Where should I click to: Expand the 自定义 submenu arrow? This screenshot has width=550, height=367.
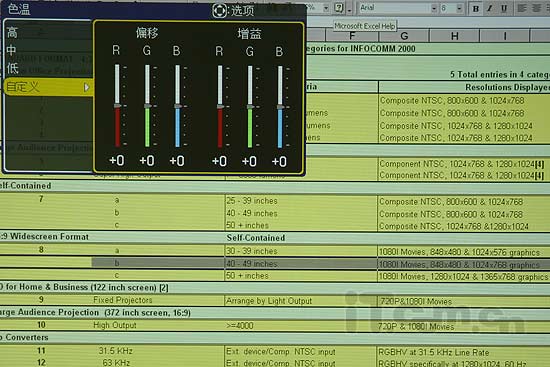coord(87,87)
